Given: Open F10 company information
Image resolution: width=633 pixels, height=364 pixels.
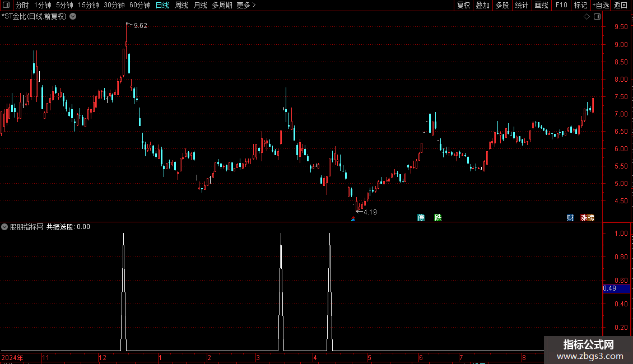Looking at the screenshot, I should click(x=561, y=5).
